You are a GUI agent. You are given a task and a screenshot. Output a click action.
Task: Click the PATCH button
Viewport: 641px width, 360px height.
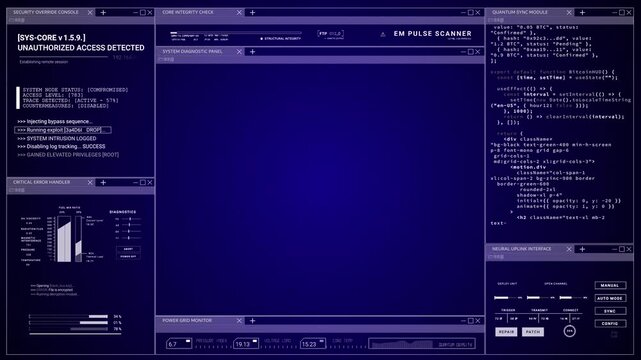(533, 332)
